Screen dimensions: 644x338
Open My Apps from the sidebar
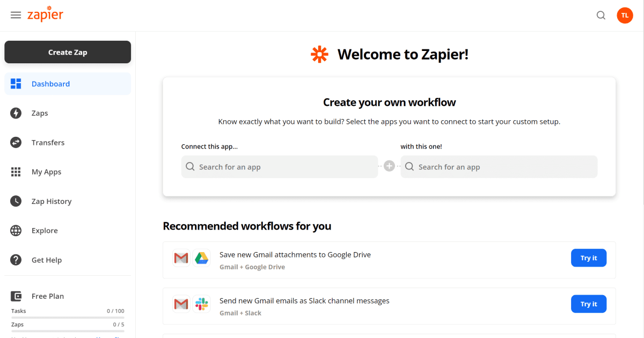pos(16,172)
